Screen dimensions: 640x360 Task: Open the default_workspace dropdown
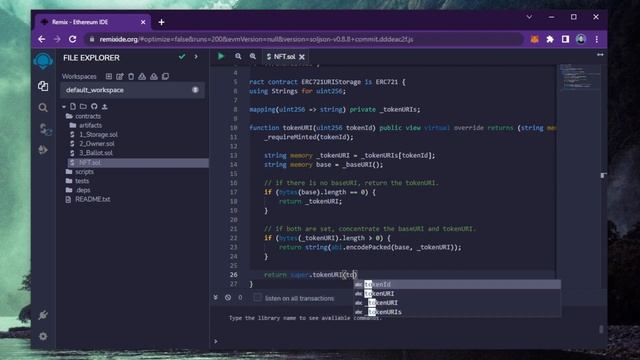point(133,90)
